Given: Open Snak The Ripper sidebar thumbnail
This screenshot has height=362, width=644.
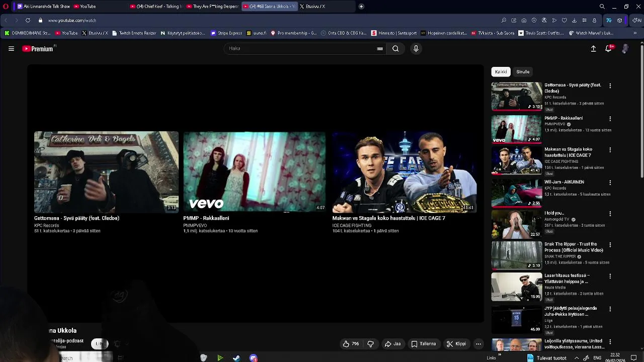Looking at the screenshot, I should click(517, 255).
